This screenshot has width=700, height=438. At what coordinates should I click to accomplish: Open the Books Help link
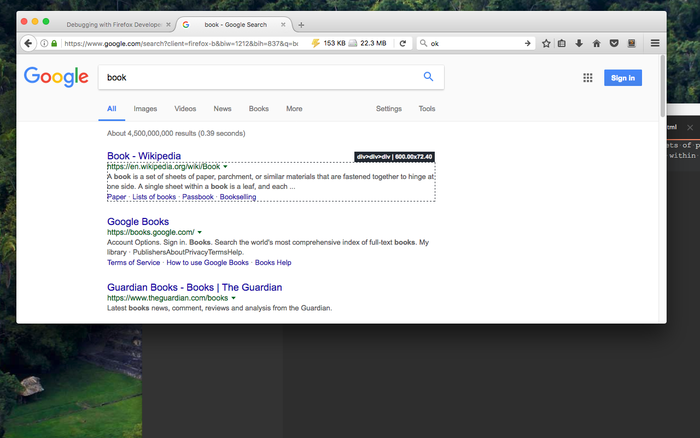[273, 263]
